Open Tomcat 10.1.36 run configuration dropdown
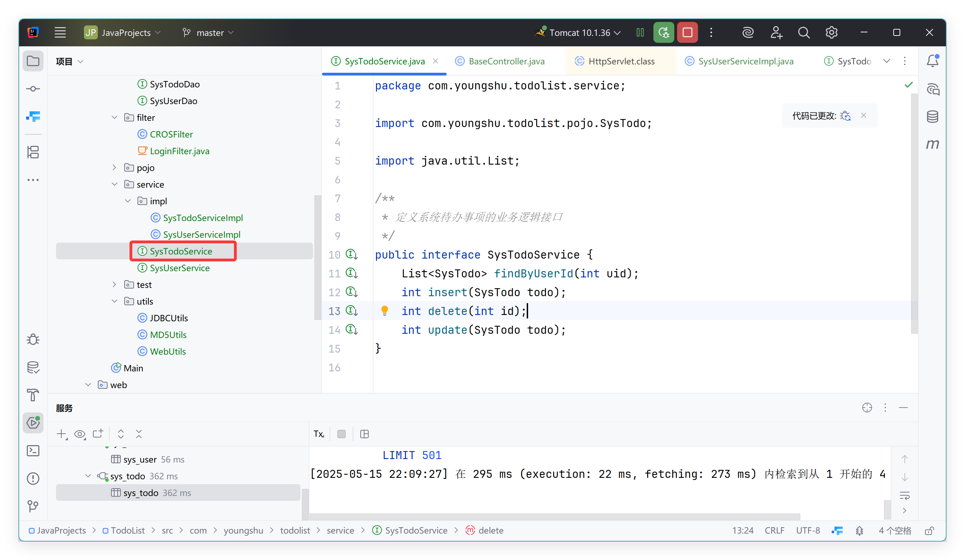The image size is (965, 560). [x=578, y=32]
